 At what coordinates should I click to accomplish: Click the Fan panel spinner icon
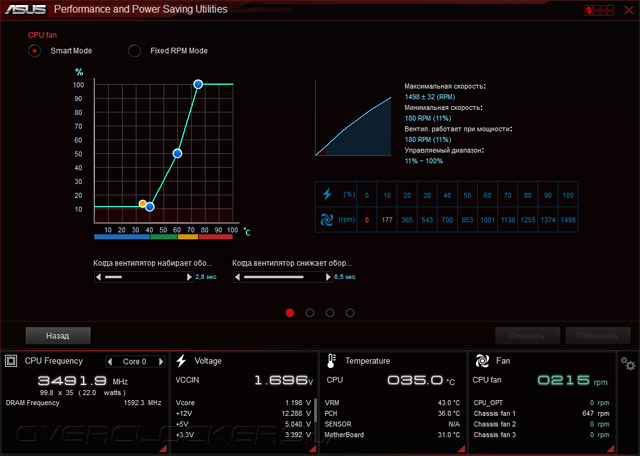482,361
